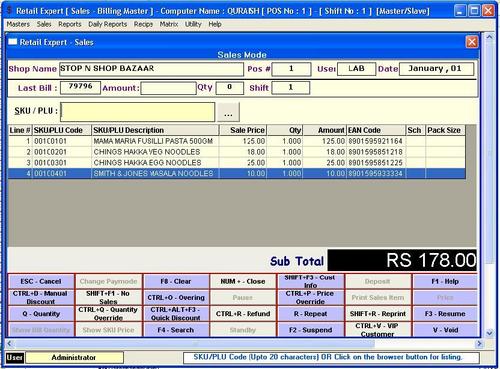Click the Administrator user field in status bar
Viewport: 500px width, 369px height.
(74, 358)
